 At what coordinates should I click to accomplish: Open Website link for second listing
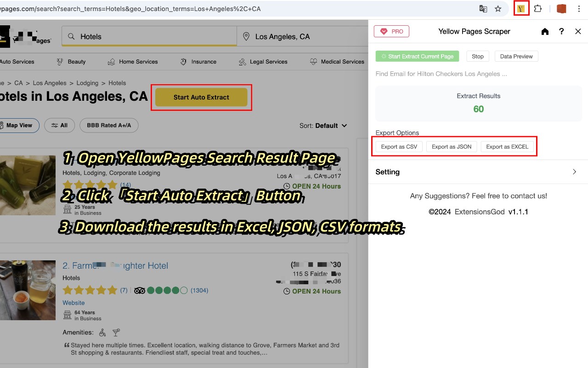point(73,303)
